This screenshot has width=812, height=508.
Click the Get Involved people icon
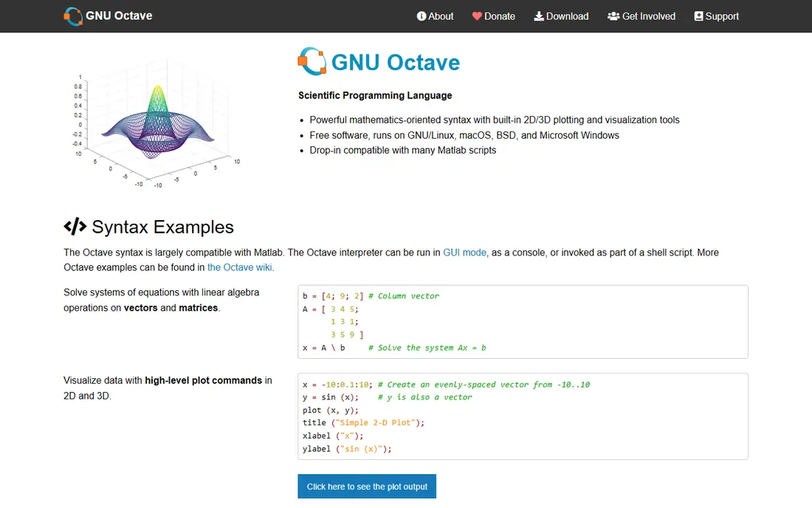[613, 16]
